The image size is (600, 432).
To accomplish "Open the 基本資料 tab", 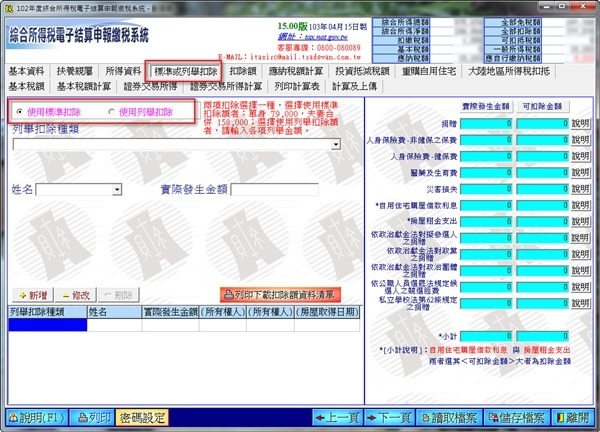I will pos(26,71).
